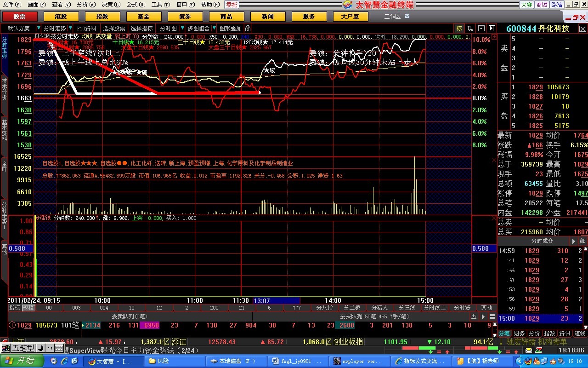588x368 pixels.
Task: Click the 商城 button in title bar
Action: pos(542,5)
